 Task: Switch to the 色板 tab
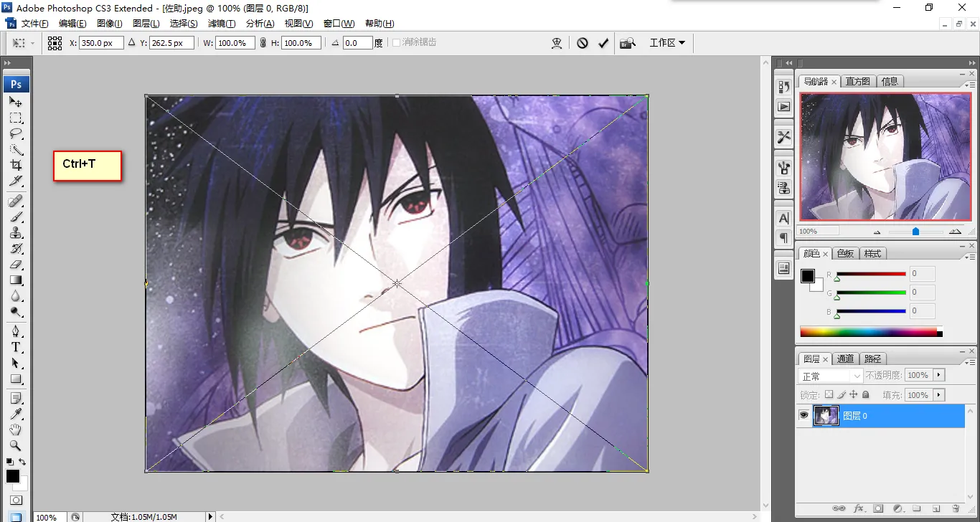(846, 253)
